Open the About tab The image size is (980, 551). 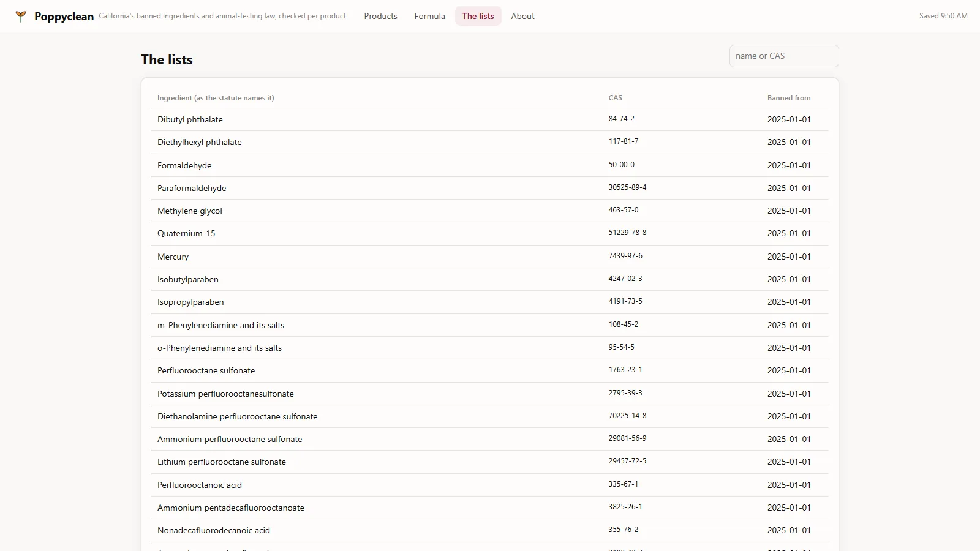[522, 16]
